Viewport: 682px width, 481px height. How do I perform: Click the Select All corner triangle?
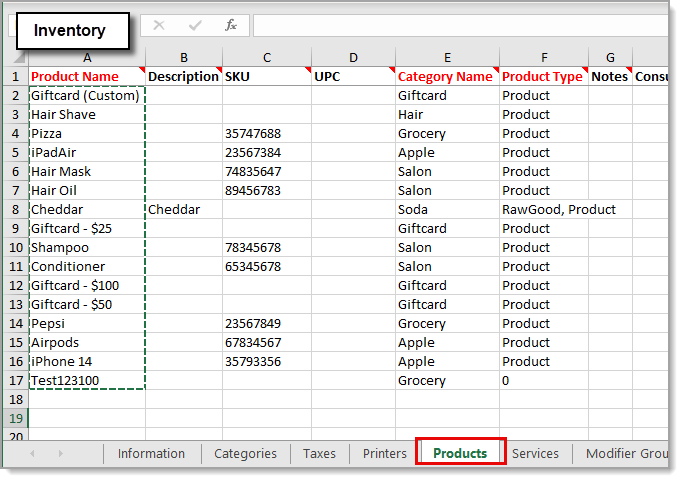19,57
